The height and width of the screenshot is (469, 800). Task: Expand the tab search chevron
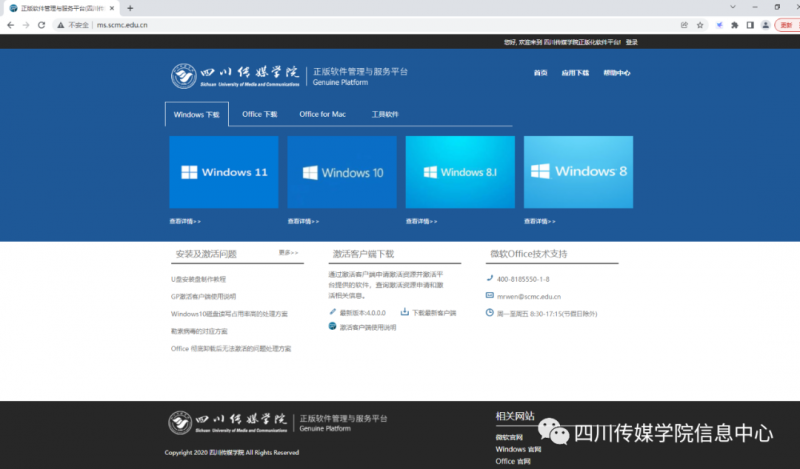click(735, 8)
